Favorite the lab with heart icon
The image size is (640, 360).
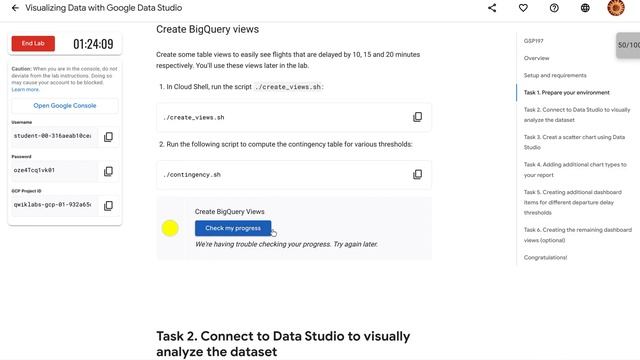pos(523,8)
